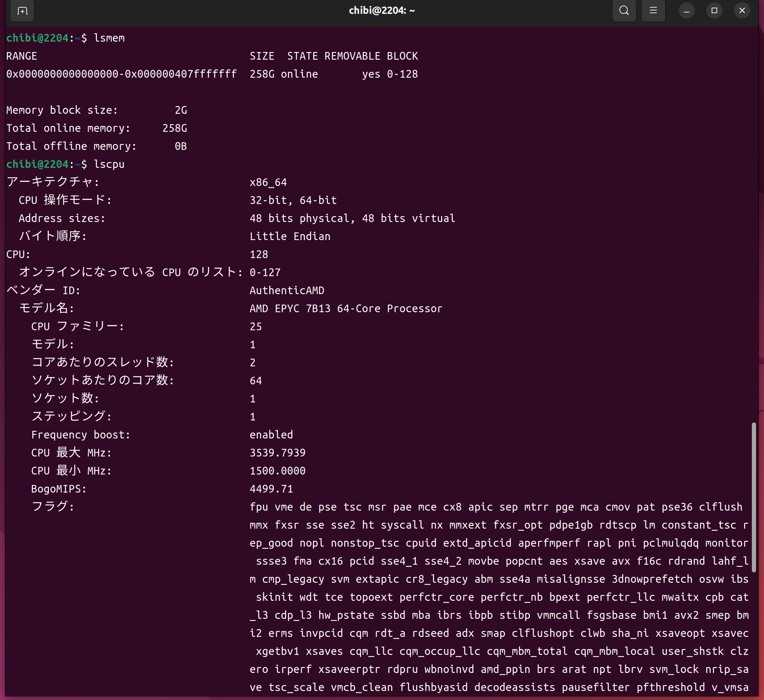
Task: Open the hamburger menu
Action: tap(653, 11)
